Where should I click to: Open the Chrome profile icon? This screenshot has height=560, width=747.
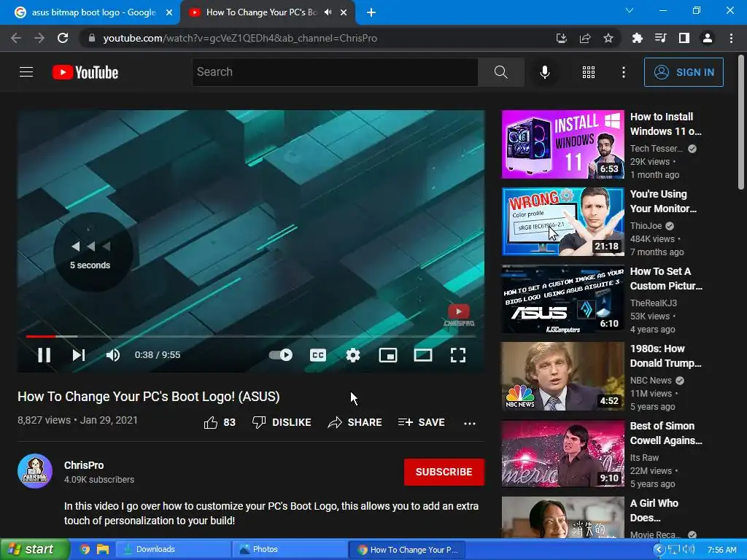(708, 38)
